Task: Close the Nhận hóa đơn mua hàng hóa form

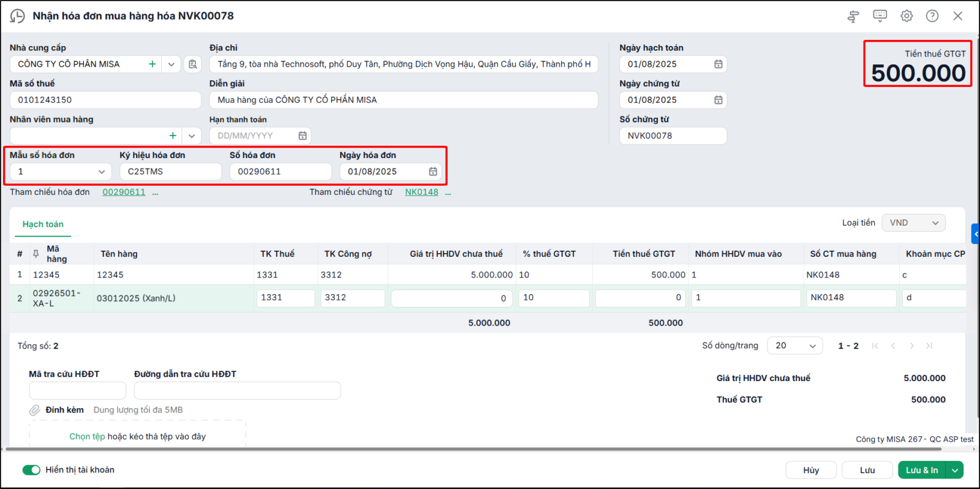Action: (x=958, y=16)
